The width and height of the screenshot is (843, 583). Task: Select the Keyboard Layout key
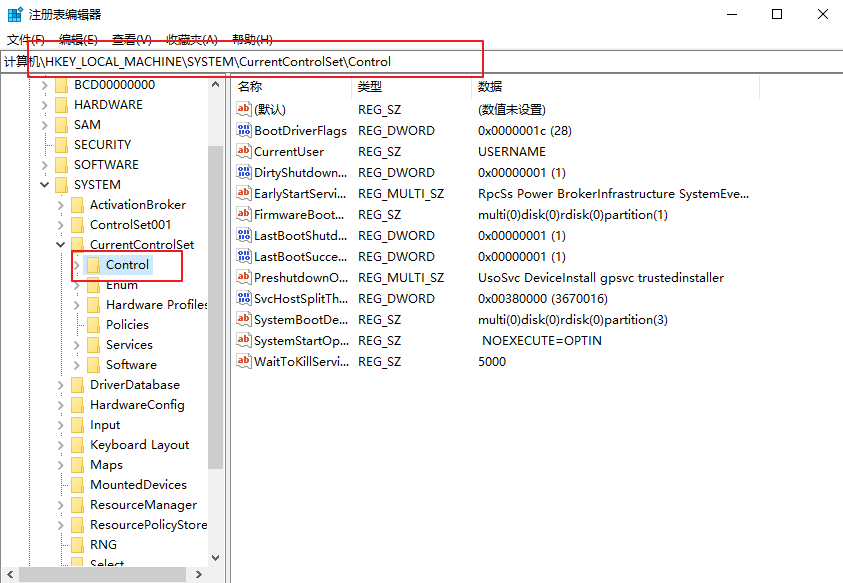point(139,445)
